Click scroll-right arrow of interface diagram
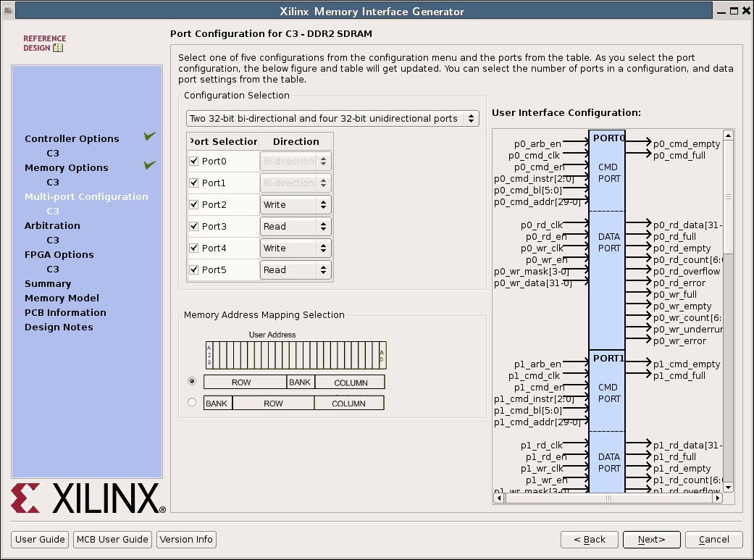Viewport: 754px width, 560px height. [x=718, y=498]
